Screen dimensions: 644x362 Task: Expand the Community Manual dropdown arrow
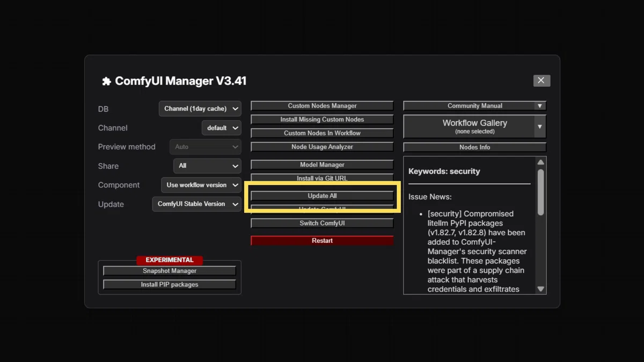coord(540,106)
